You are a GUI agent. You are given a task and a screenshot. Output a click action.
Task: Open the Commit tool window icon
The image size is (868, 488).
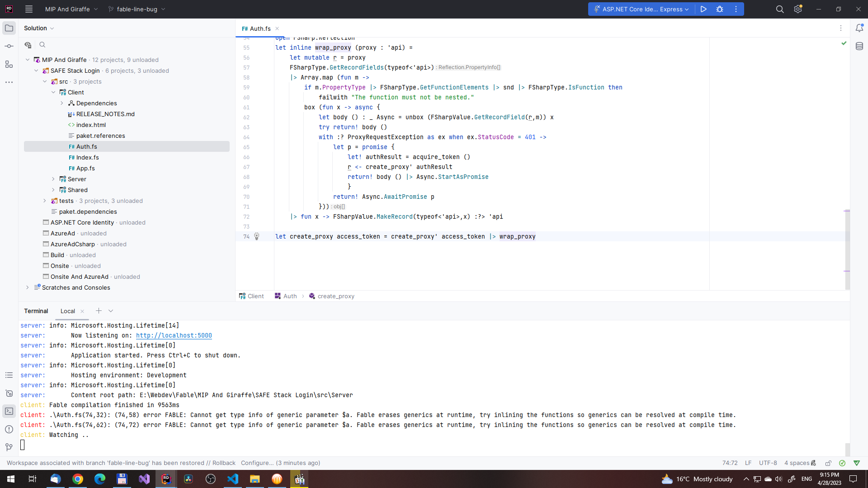click(9, 46)
